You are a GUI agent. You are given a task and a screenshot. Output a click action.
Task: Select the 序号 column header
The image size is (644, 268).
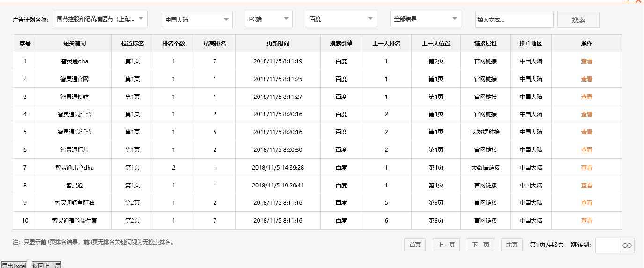coord(25,44)
